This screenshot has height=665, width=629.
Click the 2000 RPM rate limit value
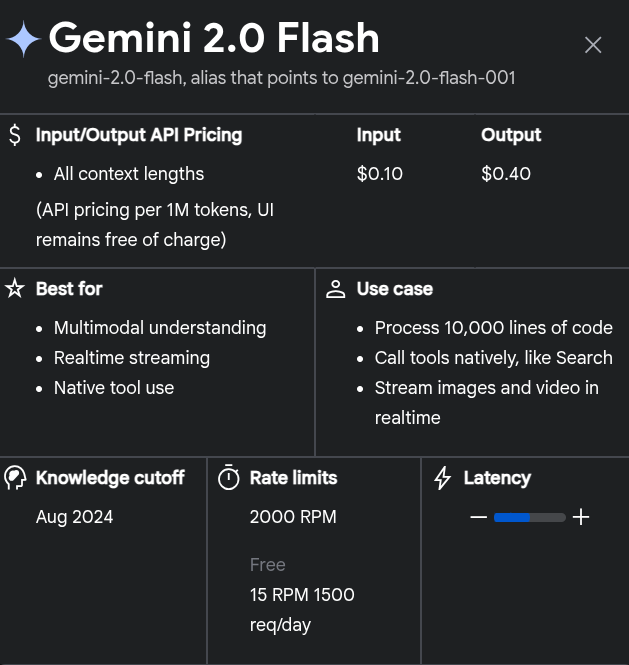click(x=293, y=517)
